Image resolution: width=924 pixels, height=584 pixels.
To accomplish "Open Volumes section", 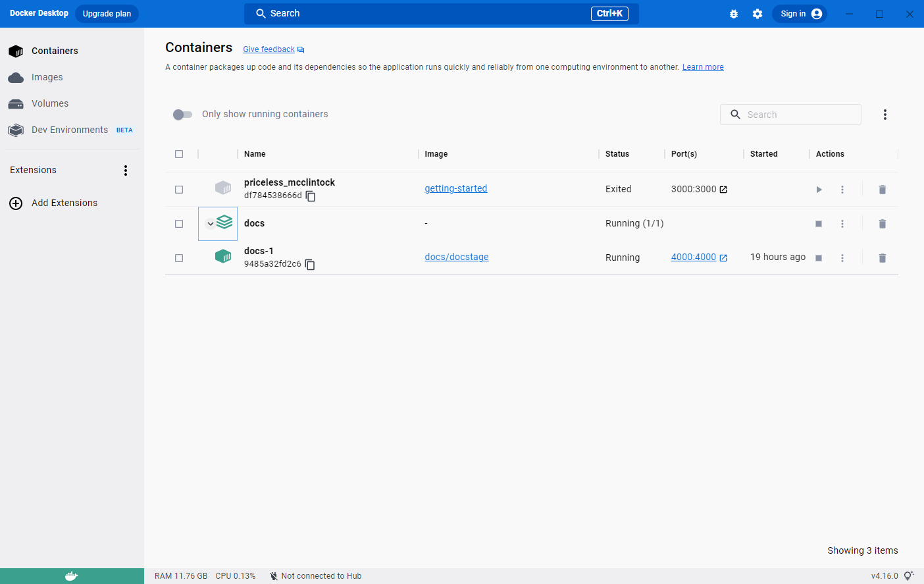I will pos(50,103).
